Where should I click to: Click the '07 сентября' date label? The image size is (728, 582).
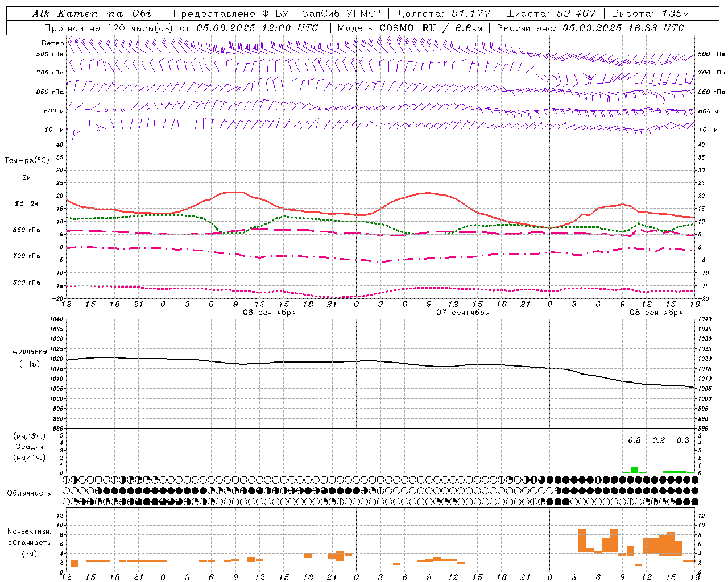click(463, 312)
